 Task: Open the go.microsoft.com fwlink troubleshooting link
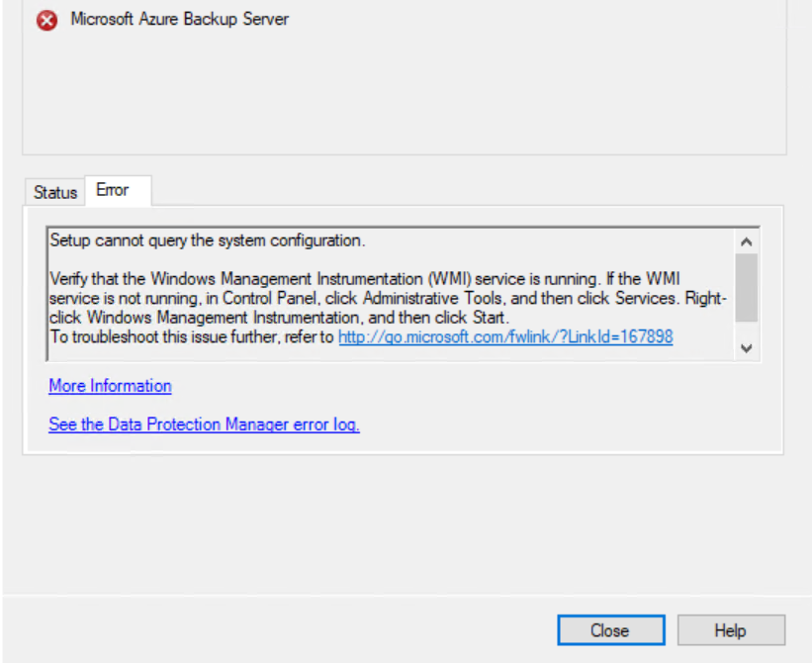click(505, 336)
